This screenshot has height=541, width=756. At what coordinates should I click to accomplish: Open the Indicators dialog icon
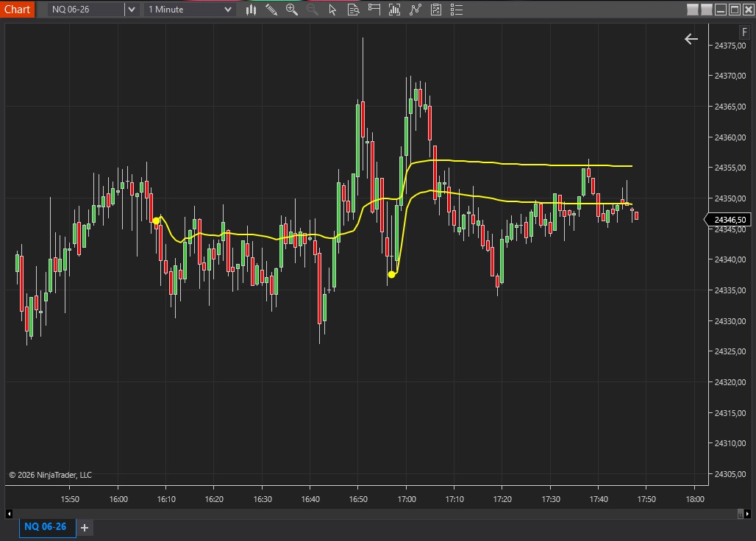click(x=416, y=10)
